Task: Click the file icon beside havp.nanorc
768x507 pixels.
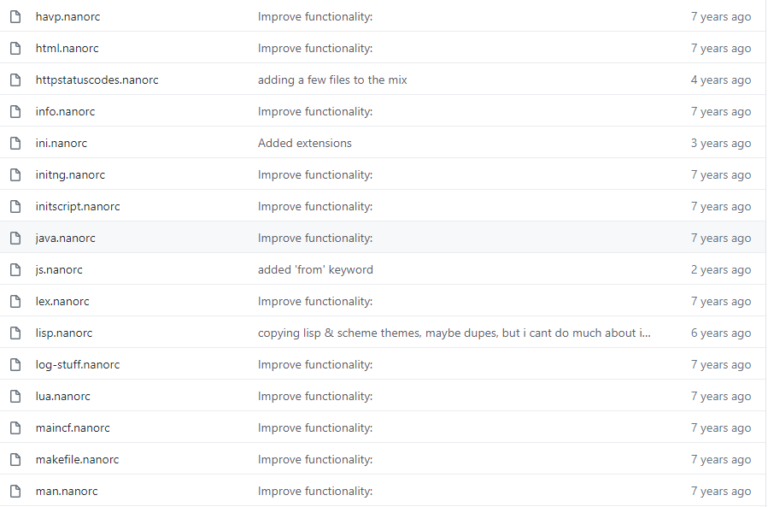Action: point(15,17)
